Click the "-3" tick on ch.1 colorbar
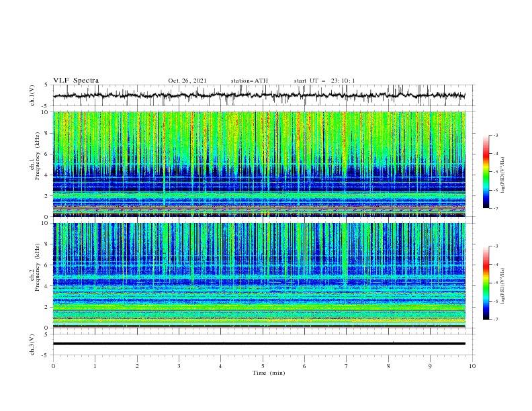Screen dimensions: 532x411 (x=496, y=135)
